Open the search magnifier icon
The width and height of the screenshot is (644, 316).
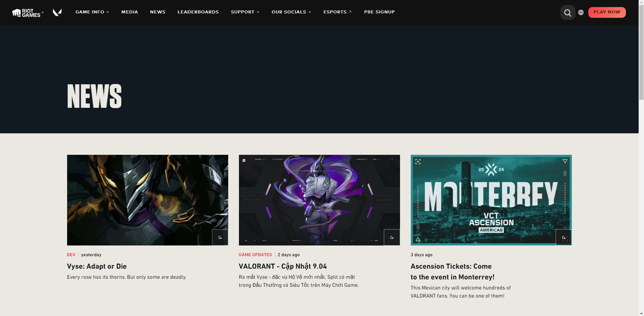(568, 12)
